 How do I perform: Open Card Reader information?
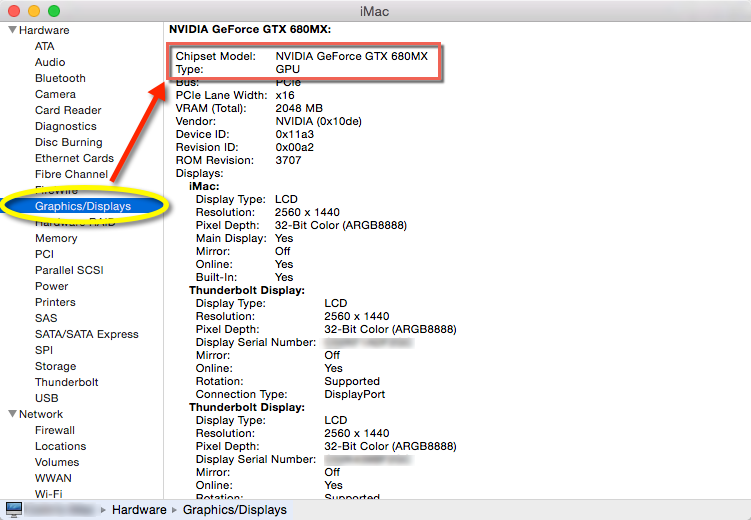[x=68, y=110]
